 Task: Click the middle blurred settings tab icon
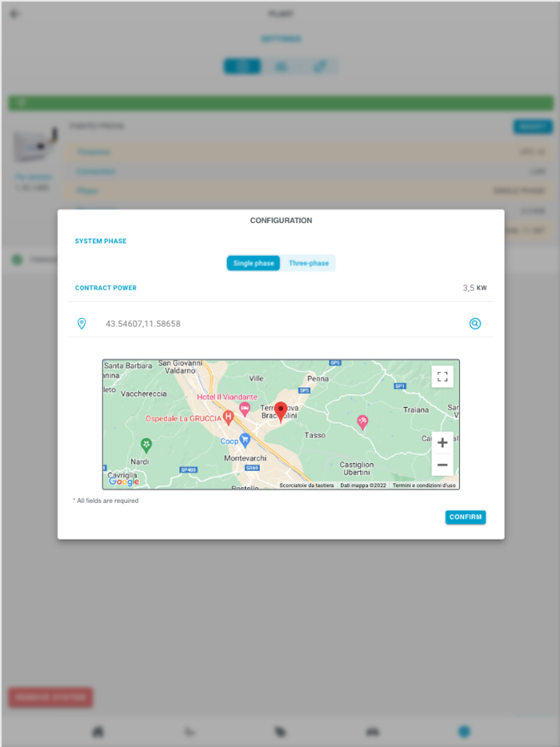point(281,66)
